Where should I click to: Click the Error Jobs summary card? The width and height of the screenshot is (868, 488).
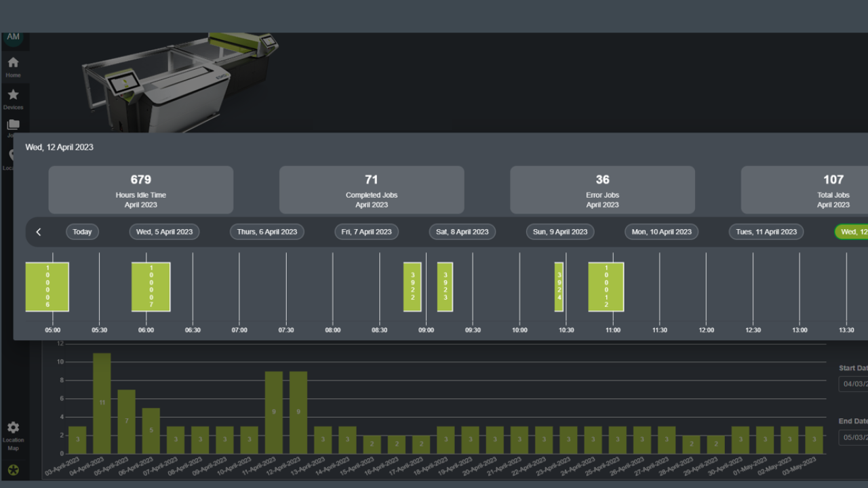click(x=602, y=190)
